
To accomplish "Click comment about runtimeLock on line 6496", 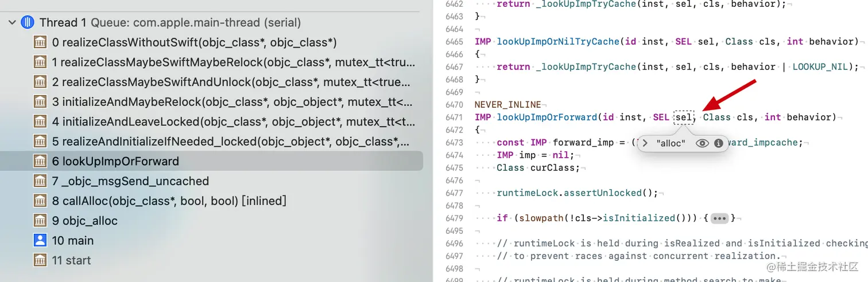I will point(683,243).
